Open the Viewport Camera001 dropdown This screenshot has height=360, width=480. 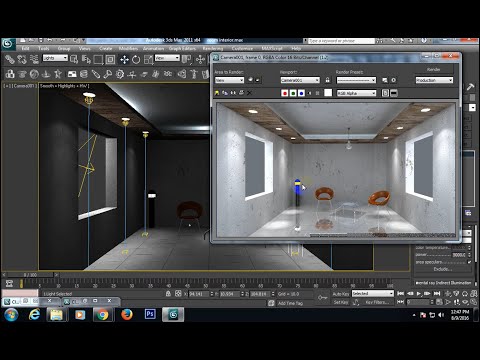[300, 80]
